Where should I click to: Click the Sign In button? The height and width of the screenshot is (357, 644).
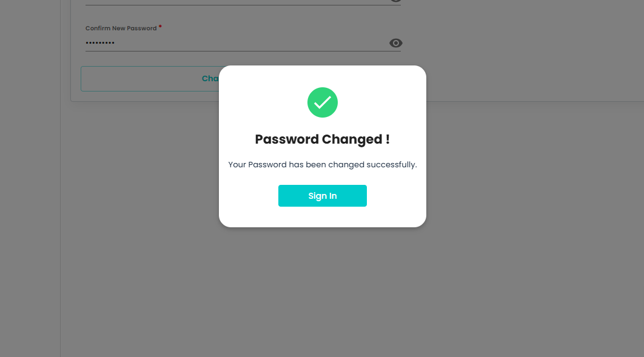[322, 196]
